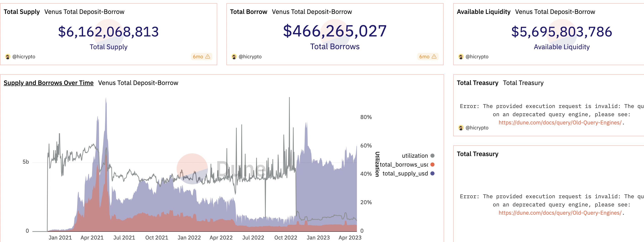
Task: Click $466,265,027 value
Action: tap(335, 31)
